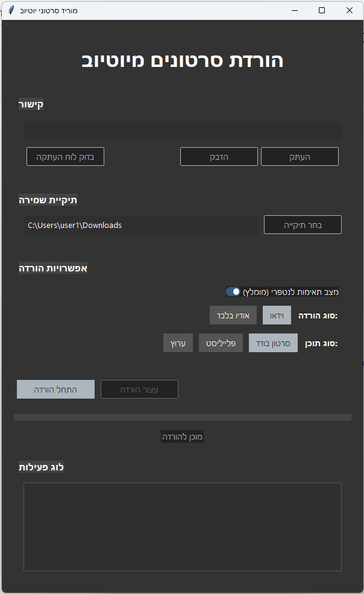Minimize the downloader window
This screenshot has height=594, width=364.
[294, 10]
